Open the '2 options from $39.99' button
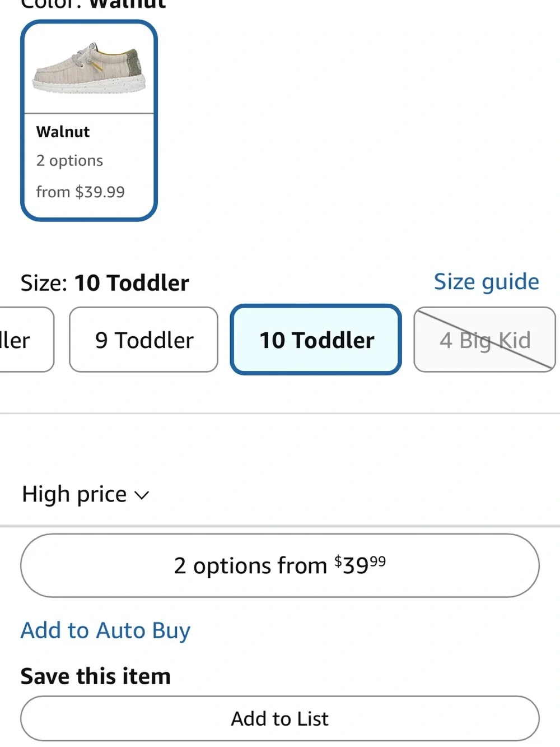The height and width of the screenshot is (747, 560). click(280, 565)
